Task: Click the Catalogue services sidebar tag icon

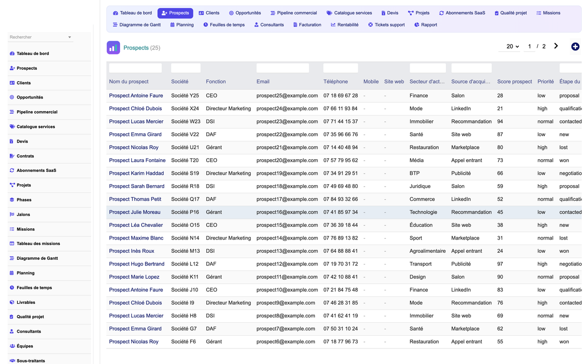Action: coord(12,126)
